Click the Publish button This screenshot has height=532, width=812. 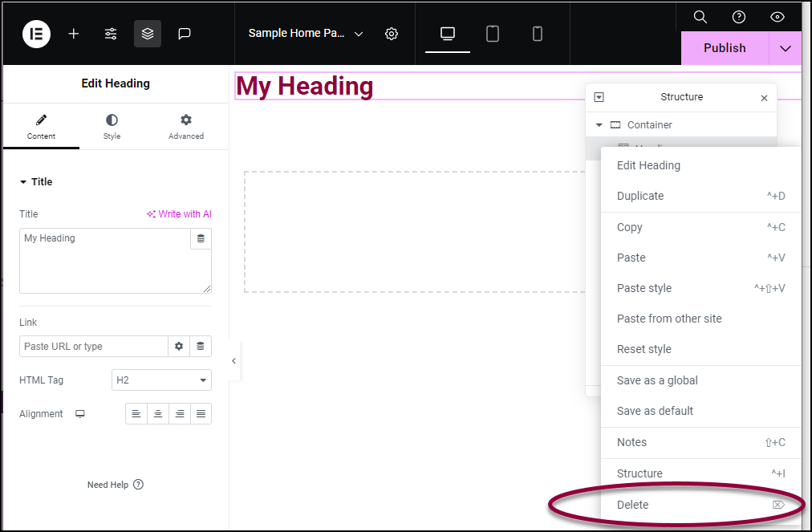point(725,48)
